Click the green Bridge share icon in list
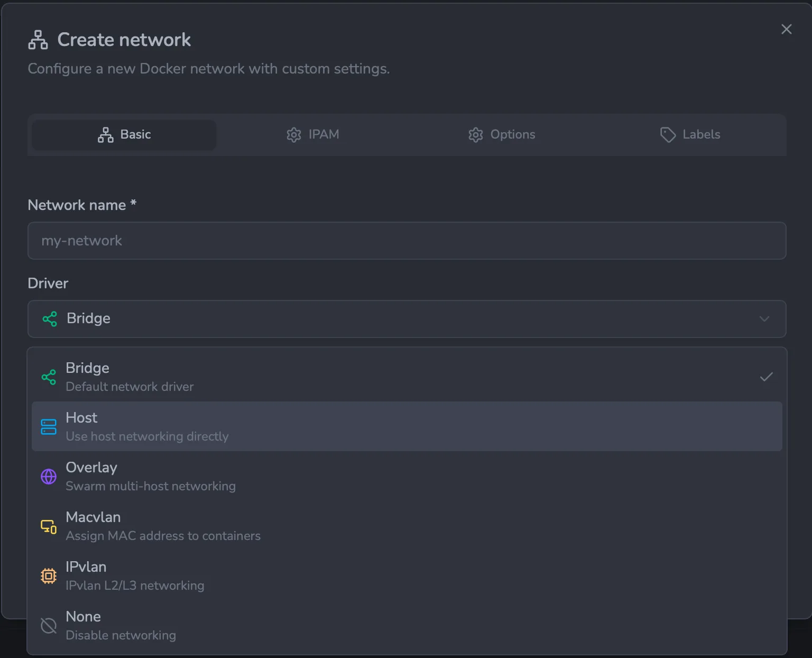 [x=49, y=377]
